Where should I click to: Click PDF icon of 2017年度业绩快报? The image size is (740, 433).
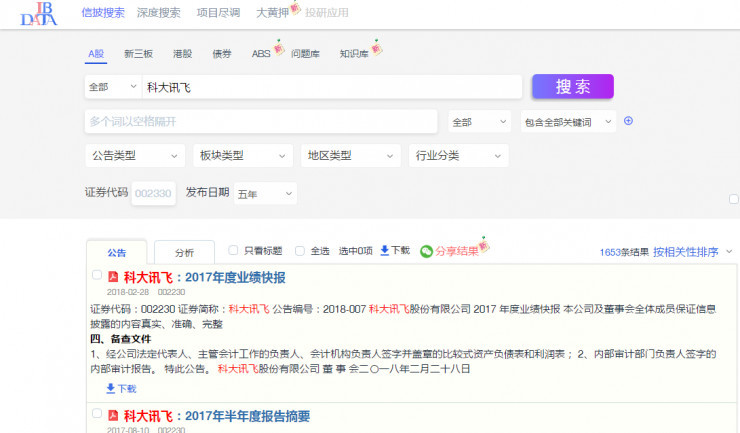[x=113, y=276]
